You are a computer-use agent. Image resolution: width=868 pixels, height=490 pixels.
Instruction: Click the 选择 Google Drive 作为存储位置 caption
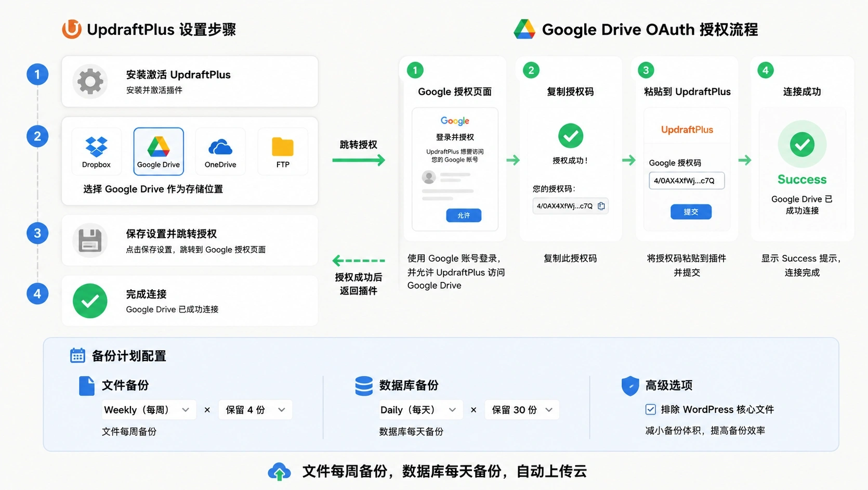pyautogui.click(x=153, y=189)
